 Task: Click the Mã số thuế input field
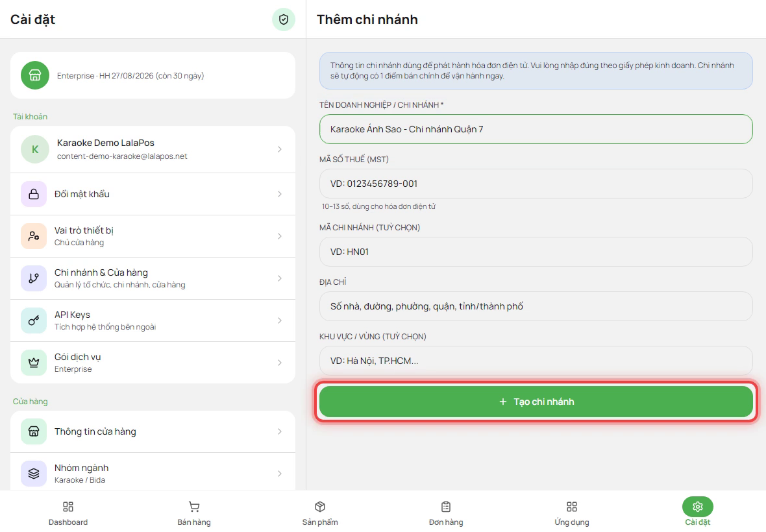tap(536, 184)
